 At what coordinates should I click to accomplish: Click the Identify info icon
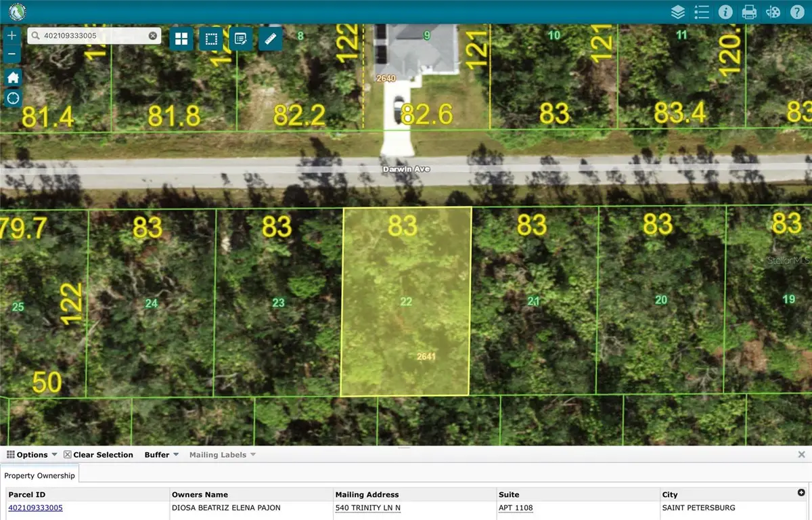coord(725,12)
